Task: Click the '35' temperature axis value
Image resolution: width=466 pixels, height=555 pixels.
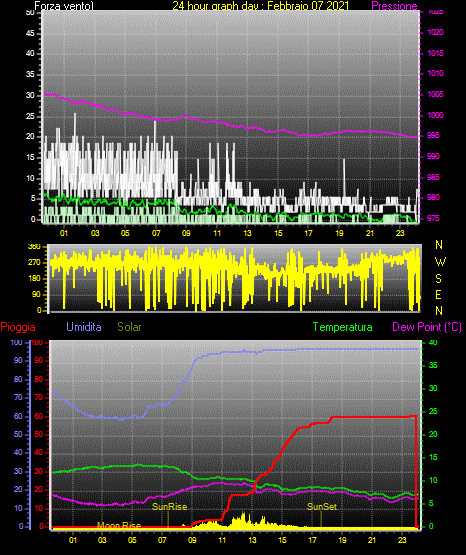Action: point(433,365)
